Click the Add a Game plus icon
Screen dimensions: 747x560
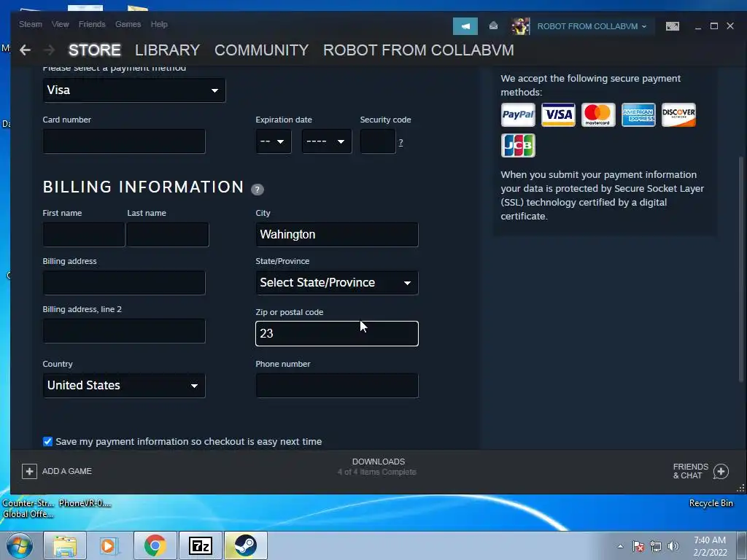coord(29,472)
